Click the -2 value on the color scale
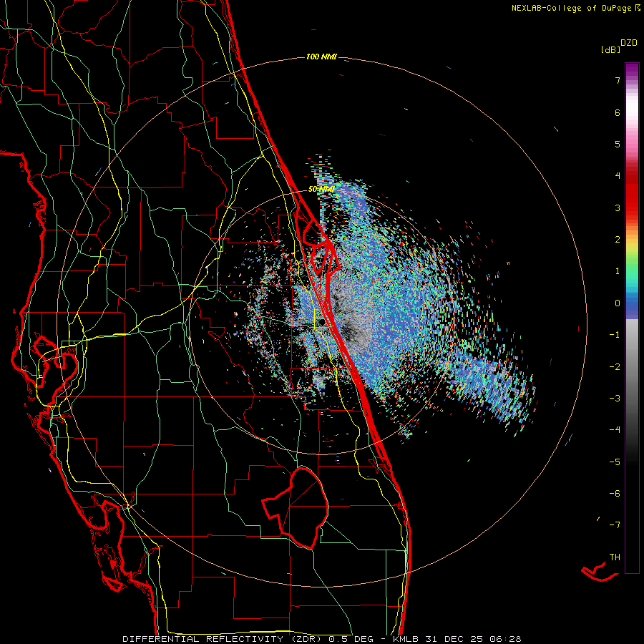The height and width of the screenshot is (644, 644). tap(615, 367)
